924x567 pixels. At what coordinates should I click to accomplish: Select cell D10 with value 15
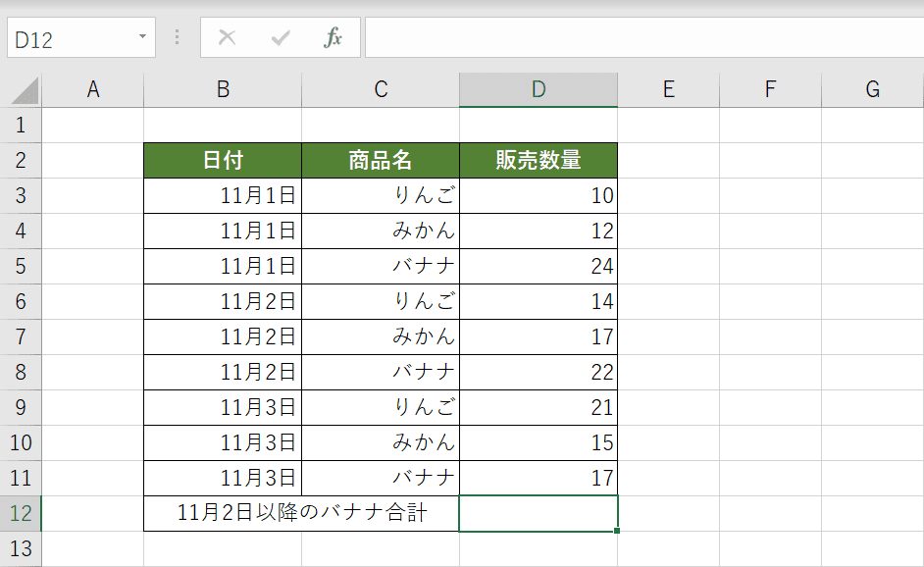(x=539, y=443)
